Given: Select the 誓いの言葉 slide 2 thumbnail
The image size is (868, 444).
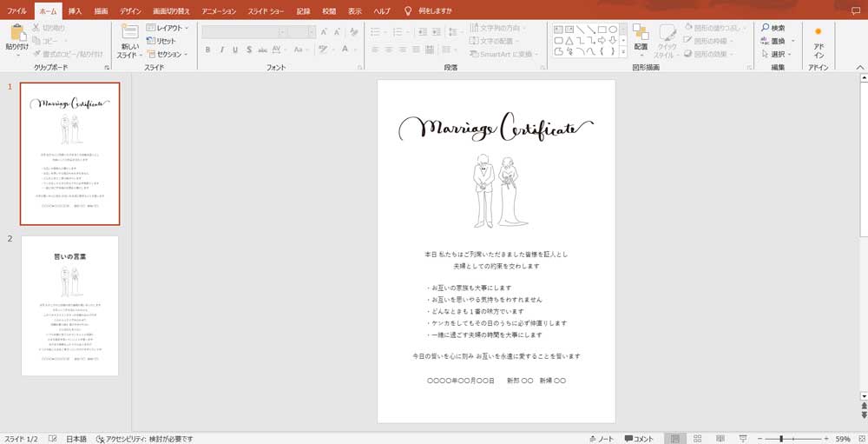Looking at the screenshot, I should [x=69, y=306].
